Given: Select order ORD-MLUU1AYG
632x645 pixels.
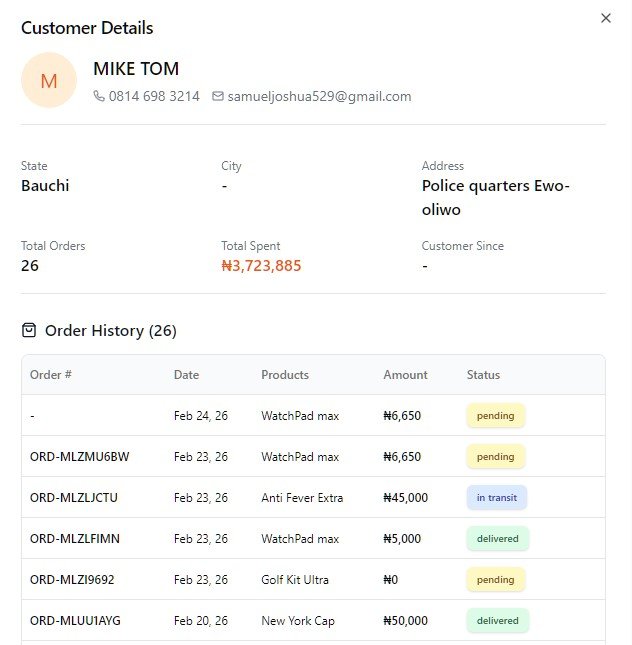Looking at the screenshot, I should (75, 621).
